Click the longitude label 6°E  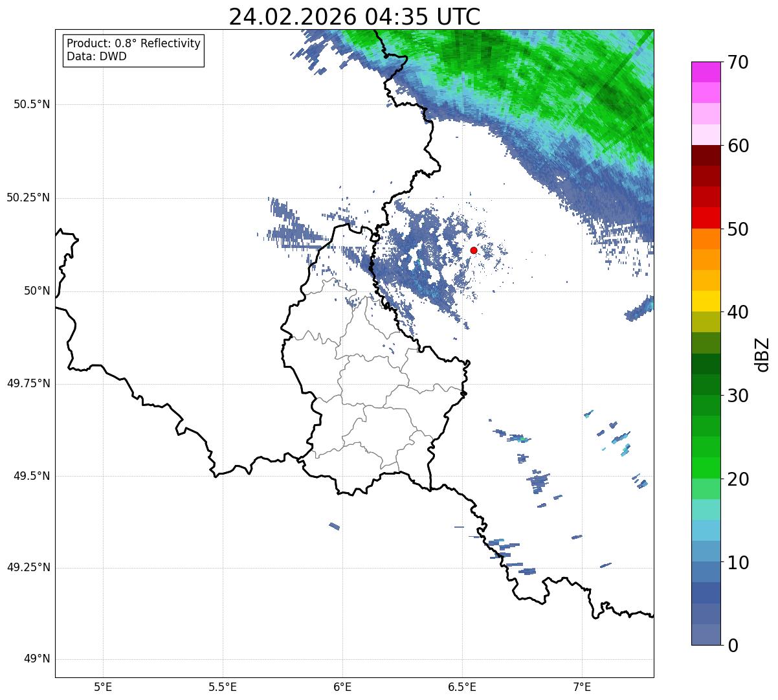point(342,687)
